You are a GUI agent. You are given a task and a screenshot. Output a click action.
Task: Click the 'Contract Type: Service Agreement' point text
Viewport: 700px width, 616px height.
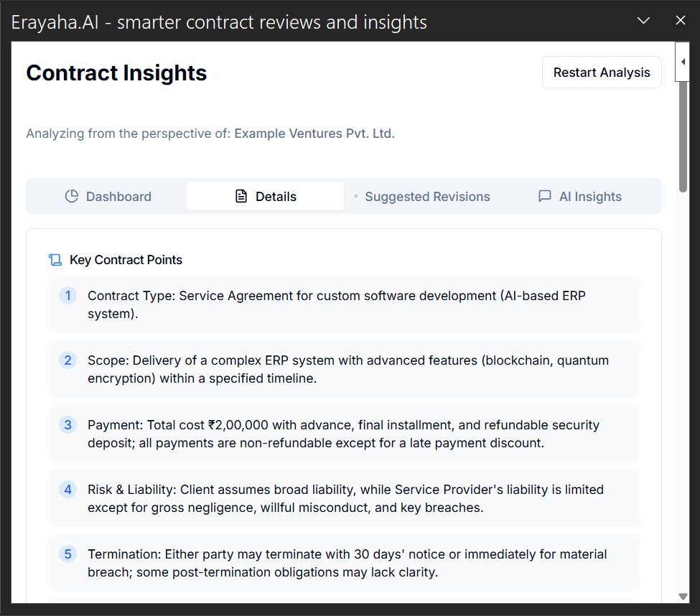[x=337, y=304]
